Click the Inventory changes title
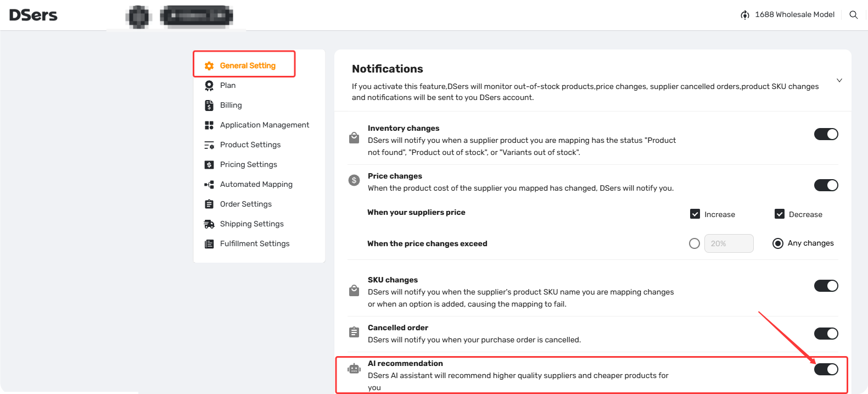The image size is (868, 394). pos(404,128)
